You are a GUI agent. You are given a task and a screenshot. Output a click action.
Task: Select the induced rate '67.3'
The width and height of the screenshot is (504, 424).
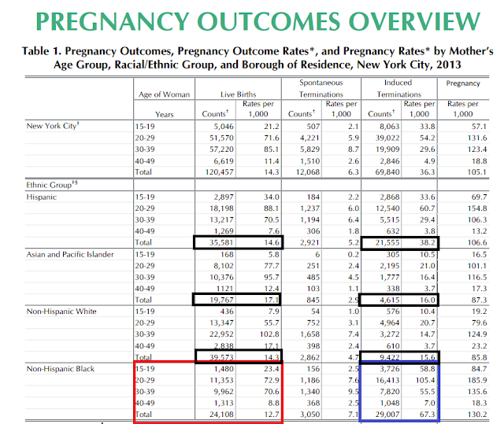click(427, 415)
